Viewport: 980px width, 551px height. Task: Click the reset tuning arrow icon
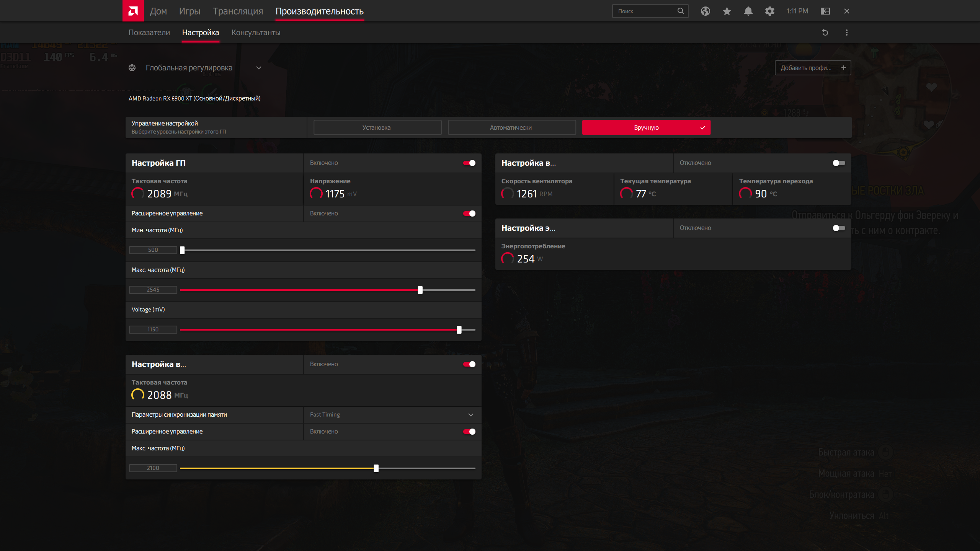point(825,33)
